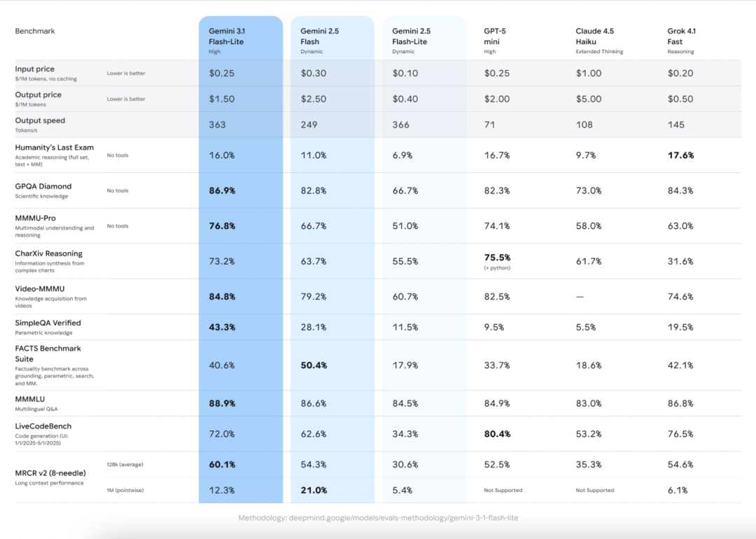
Task: Click the 42.1% FACTS Benchmark score
Action: pyautogui.click(x=680, y=365)
